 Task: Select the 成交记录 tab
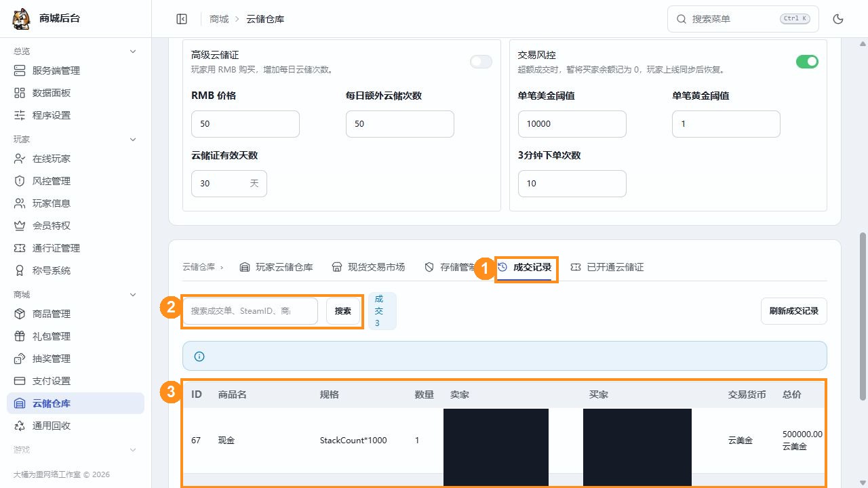click(x=525, y=267)
